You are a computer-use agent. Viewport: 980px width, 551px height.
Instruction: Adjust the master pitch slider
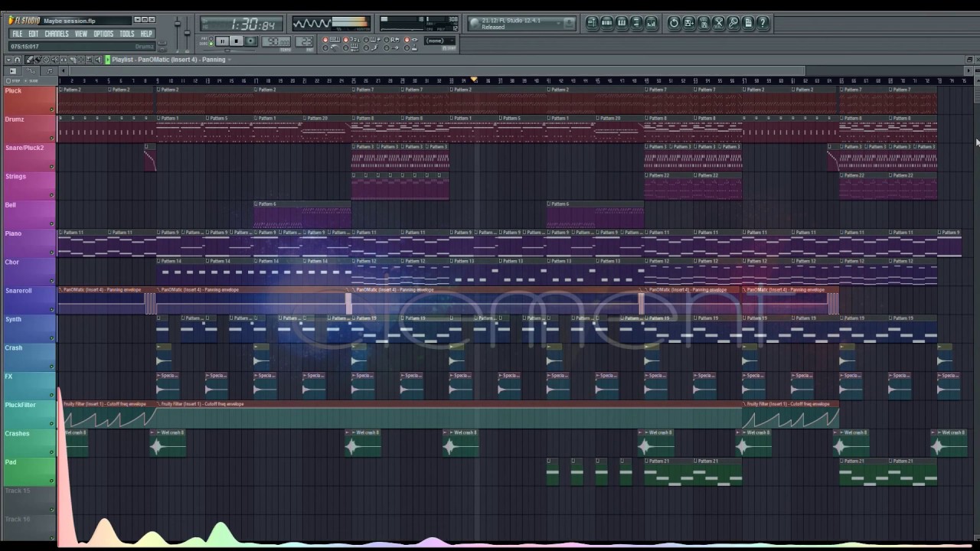pos(187,32)
